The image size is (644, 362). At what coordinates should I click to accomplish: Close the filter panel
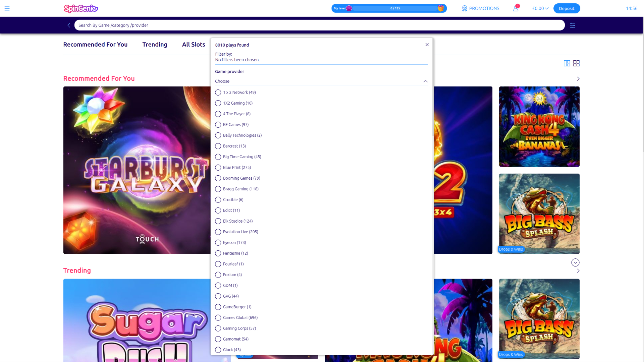[x=427, y=45]
